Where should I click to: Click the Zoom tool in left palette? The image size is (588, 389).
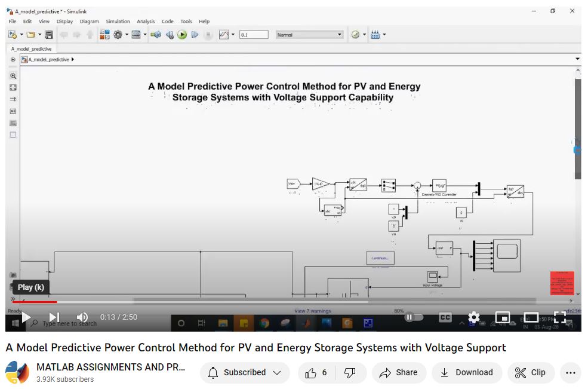click(13, 76)
